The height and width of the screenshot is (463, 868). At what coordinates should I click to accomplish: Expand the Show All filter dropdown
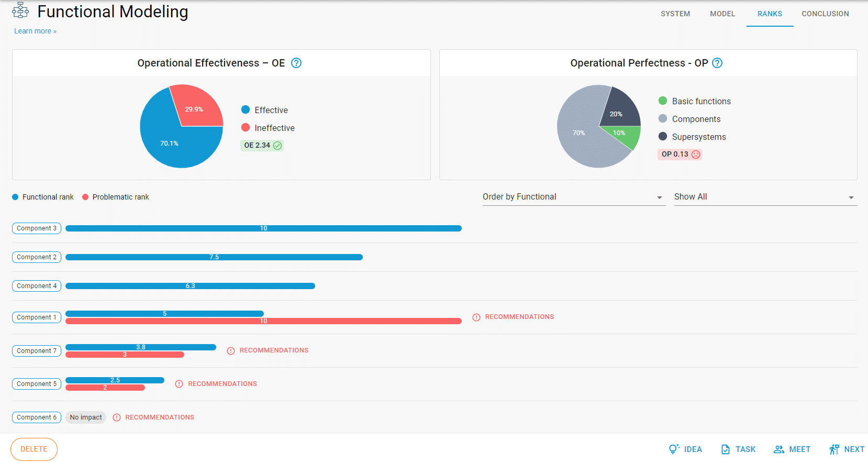coord(765,197)
